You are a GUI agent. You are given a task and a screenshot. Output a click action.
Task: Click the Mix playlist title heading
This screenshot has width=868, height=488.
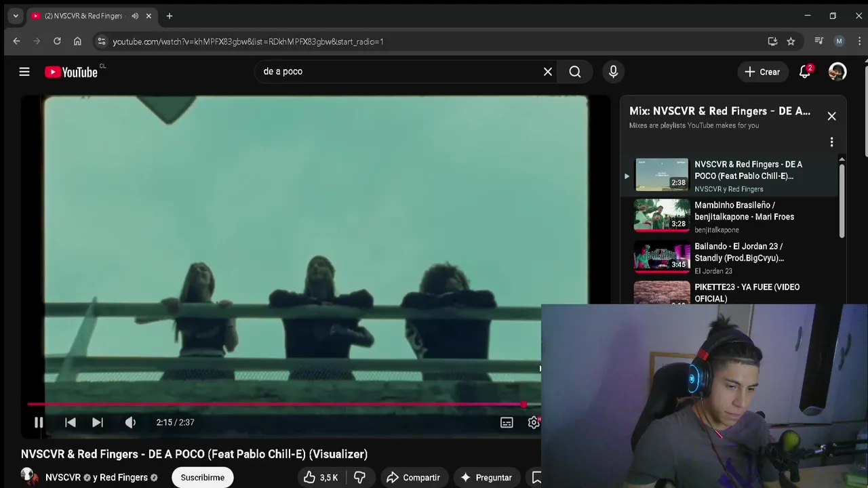[x=719, y=111]
